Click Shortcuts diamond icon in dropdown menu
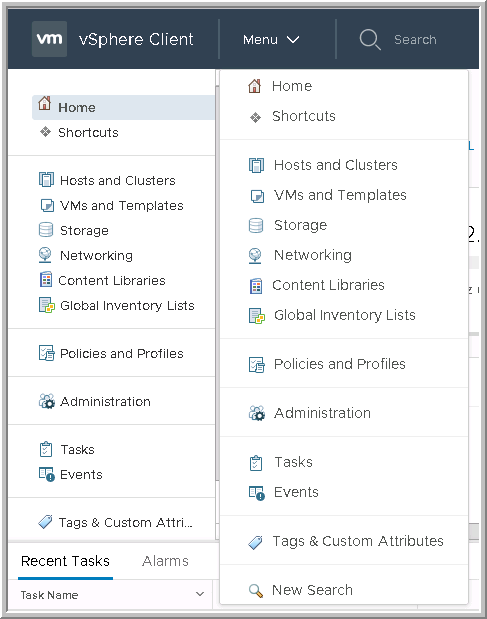The height and width of the screenshot is (619, 487). 255,117
